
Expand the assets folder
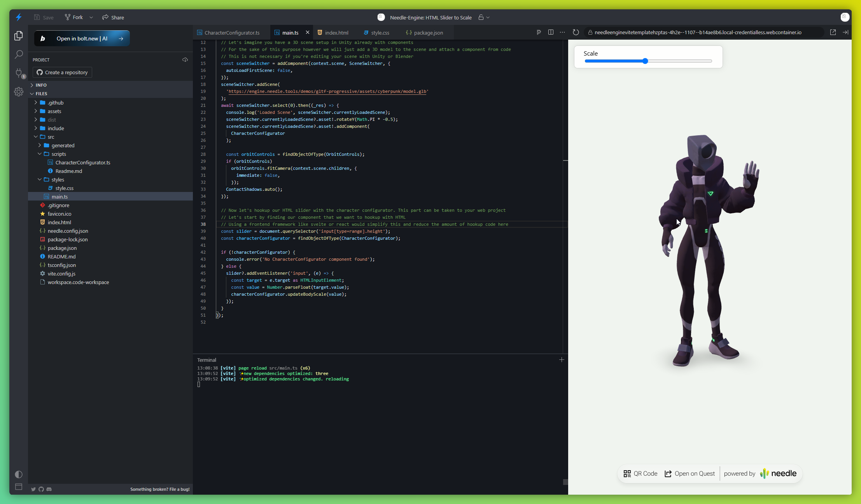point(54,111)
